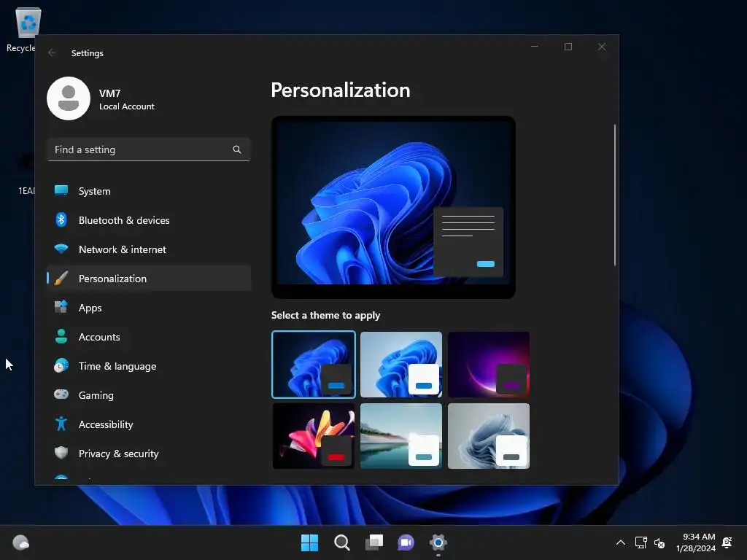Click the Settings gear on the taskbar
The image size is (747, 560).
point(438,542)
